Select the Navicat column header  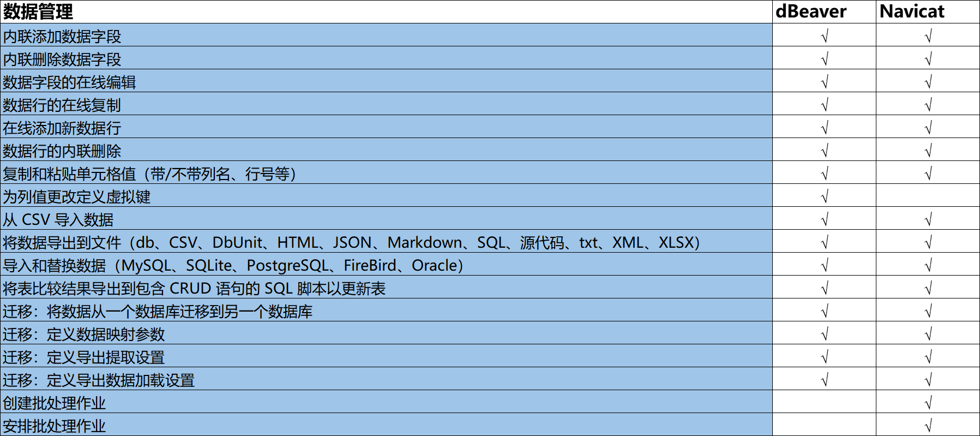(x=912, y=11)
